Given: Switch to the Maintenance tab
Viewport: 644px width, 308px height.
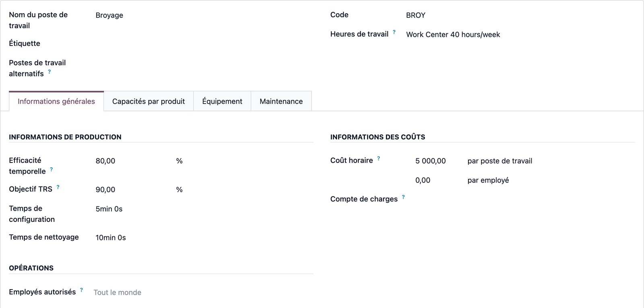Looking at the screenshot, I should (281, 101).
